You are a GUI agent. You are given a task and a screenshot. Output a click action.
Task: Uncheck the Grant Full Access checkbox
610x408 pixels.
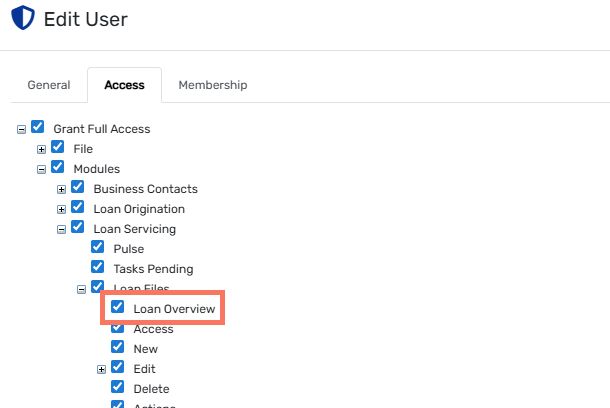pos(38,128)
